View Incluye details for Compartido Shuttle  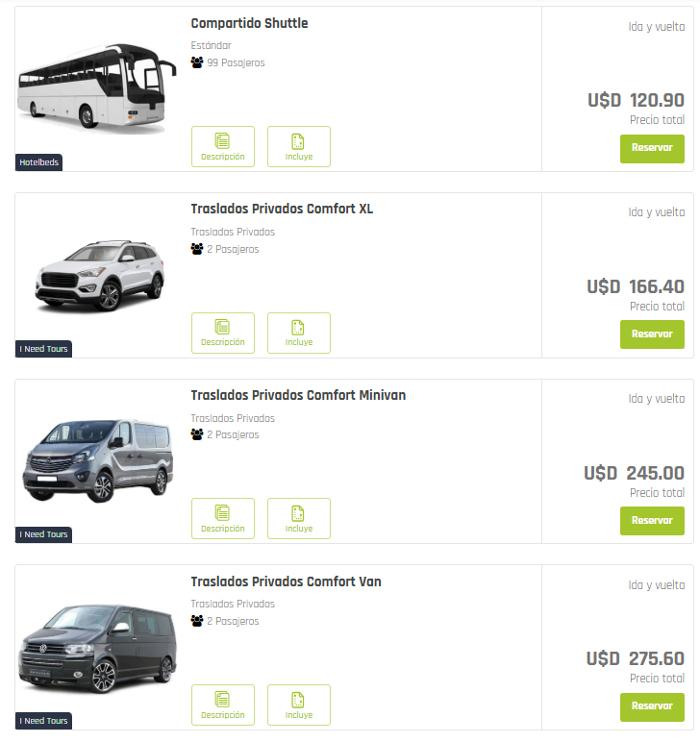(x=299, y=146)
